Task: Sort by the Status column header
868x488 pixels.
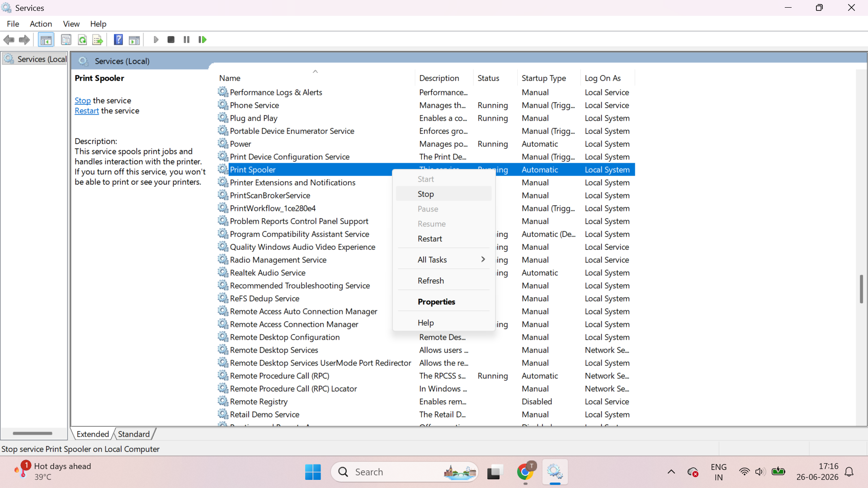Action: click(x=495, y=78)
